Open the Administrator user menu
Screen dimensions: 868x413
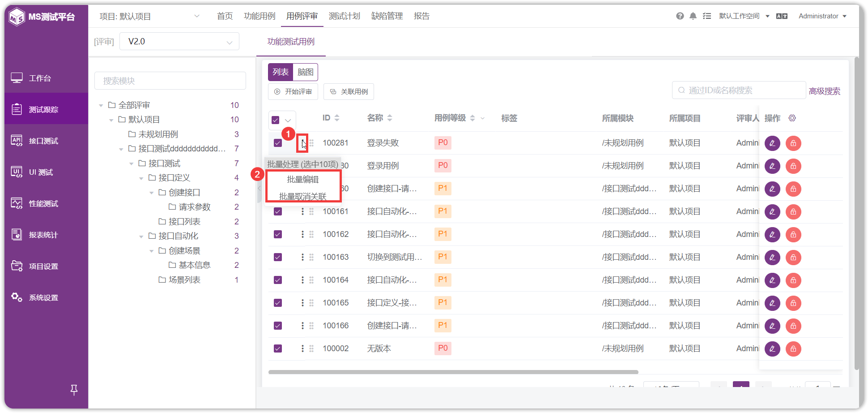822,16
